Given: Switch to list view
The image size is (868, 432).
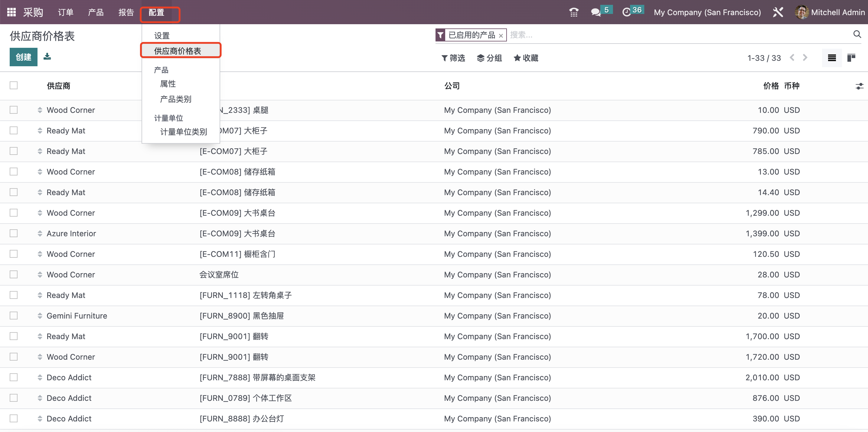Looking at the screenshot, I should point(832,58).
